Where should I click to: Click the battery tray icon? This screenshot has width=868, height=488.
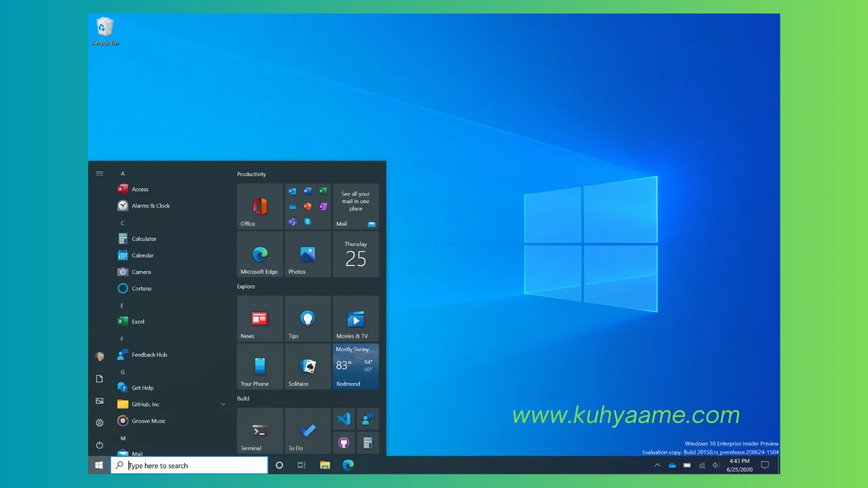687,465
